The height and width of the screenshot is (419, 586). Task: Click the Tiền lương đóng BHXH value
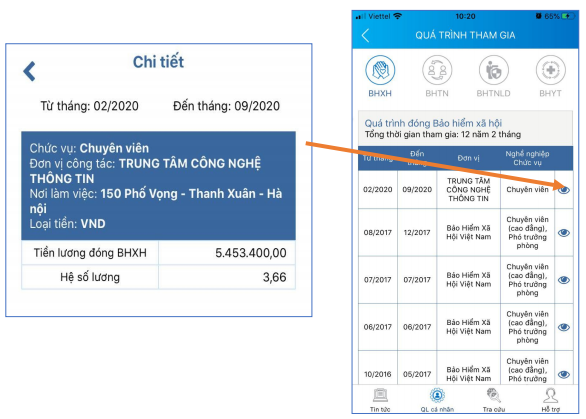[x=250, y=253]
